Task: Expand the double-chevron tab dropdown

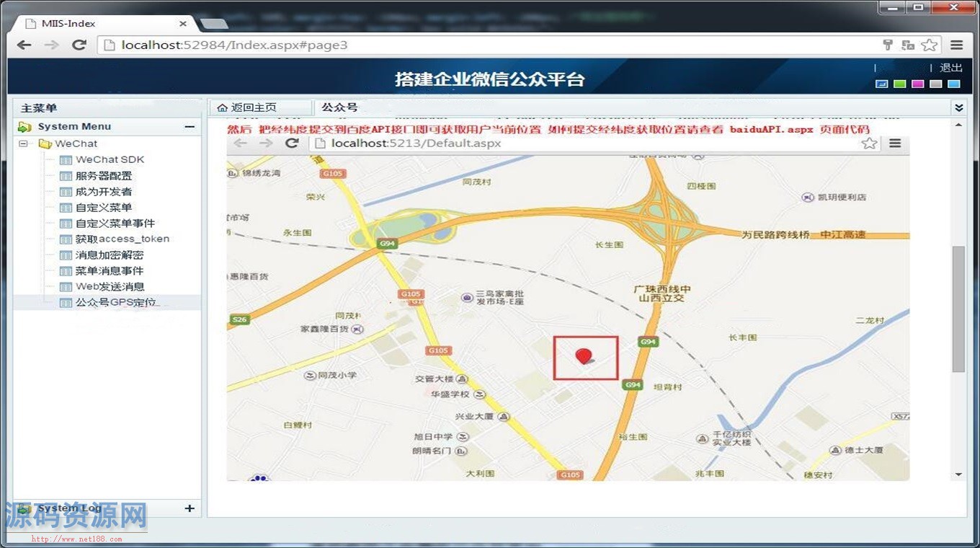Action: (958, 107)
